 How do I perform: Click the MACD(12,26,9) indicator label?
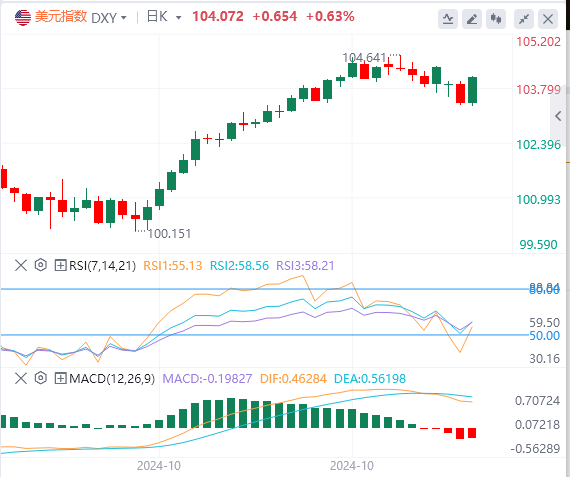tap(112, 378)
